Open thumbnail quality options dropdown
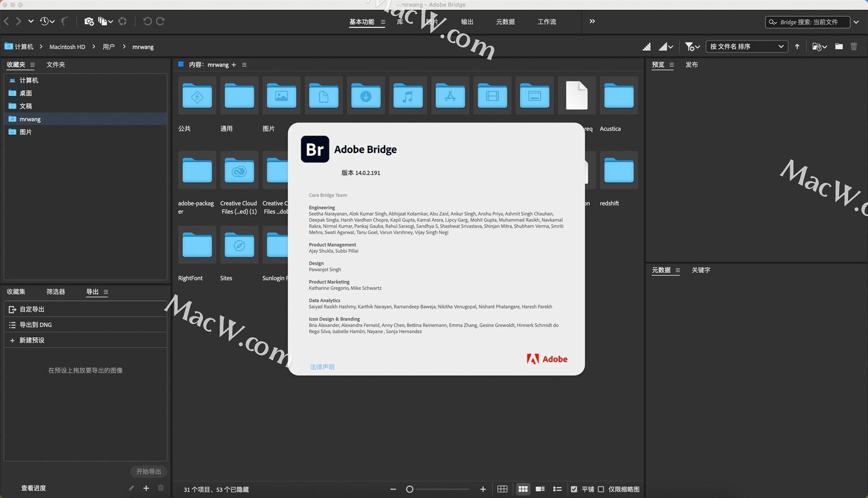Image resolution: width=868 pixels, height=498 pixels. click(x=666, y=47)
